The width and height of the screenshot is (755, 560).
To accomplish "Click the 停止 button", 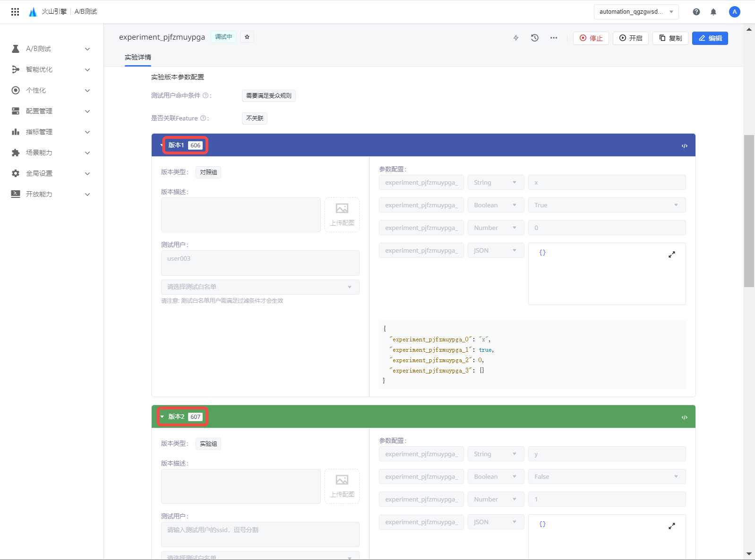I will click(591, 38).
